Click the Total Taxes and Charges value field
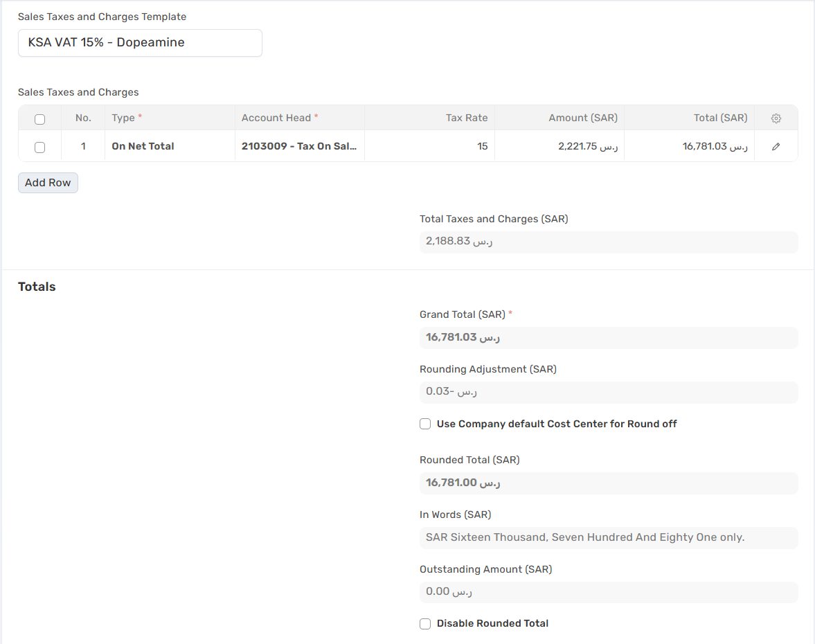 pos(608,242)
